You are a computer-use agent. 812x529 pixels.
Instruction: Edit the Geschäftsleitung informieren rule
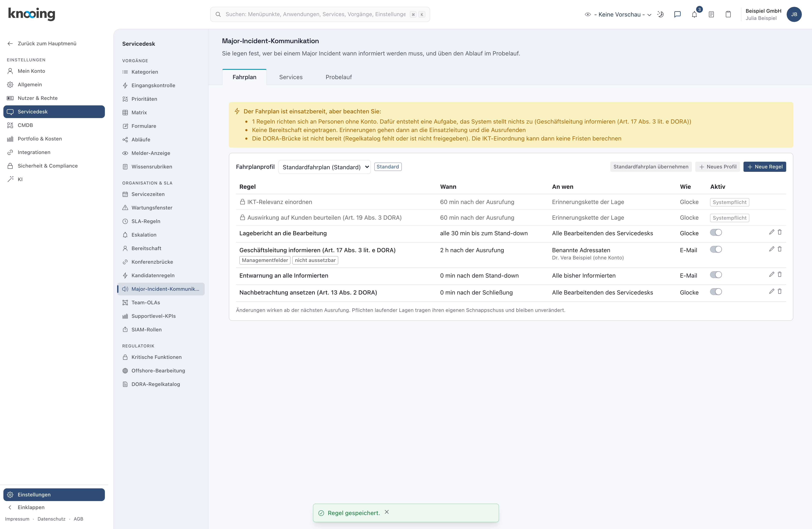[x=772, y=249]
